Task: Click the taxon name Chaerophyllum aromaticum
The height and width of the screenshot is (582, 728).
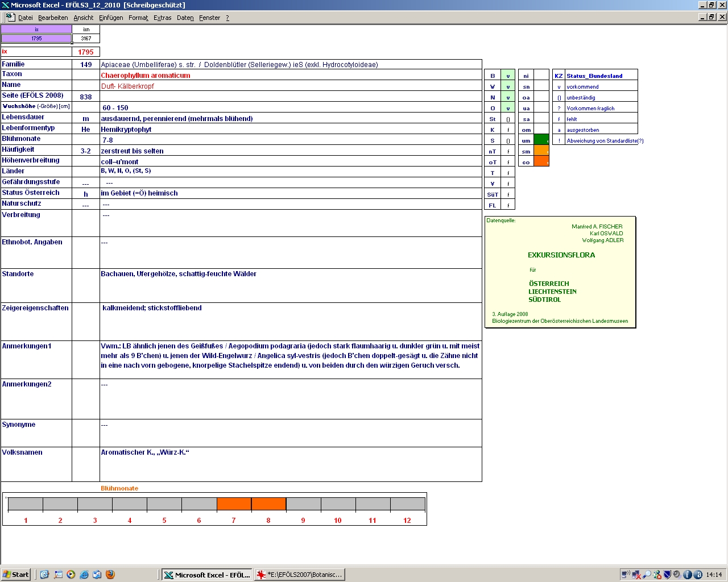Action: [146, 76]
